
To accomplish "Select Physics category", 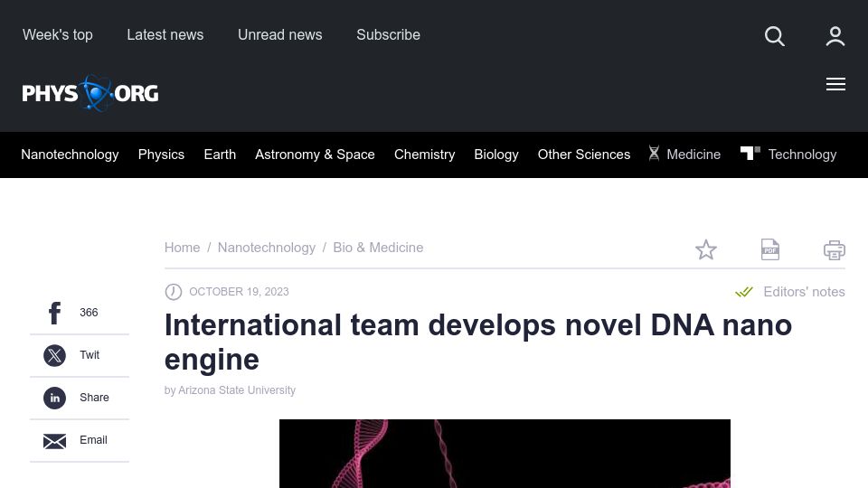I will (161, 155).
